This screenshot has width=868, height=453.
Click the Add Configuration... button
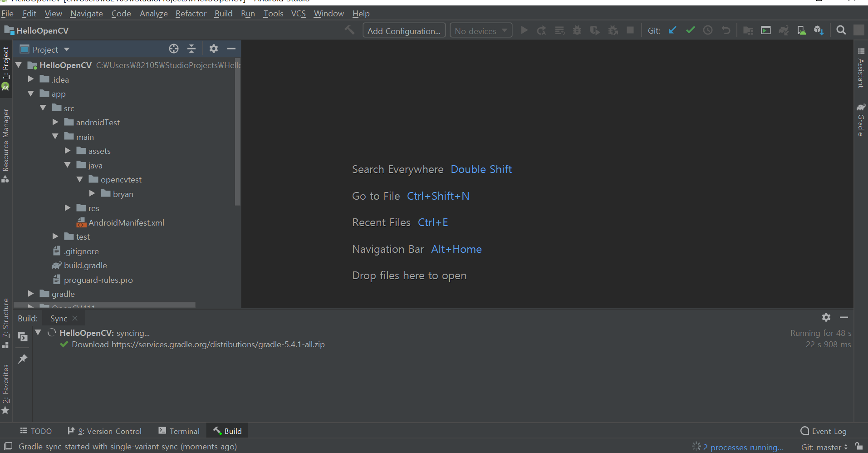click(404, 31)
